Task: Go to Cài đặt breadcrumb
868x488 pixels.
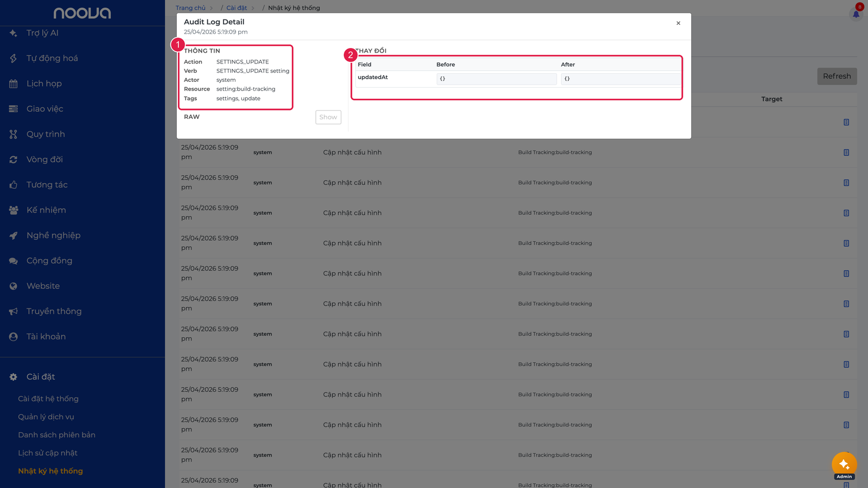Action: coord(237,8)
